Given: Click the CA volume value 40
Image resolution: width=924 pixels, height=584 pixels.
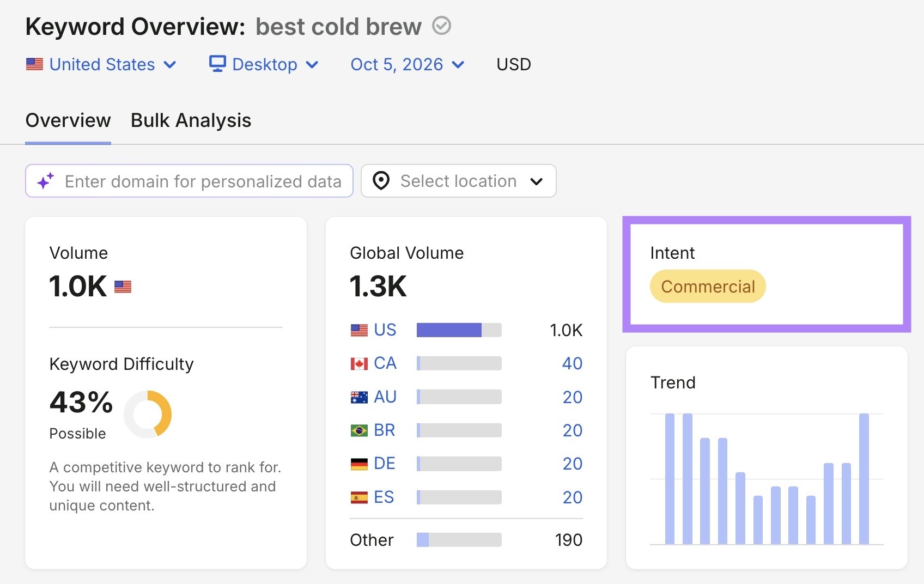Looking at the screenshot, I should point(572,363).
